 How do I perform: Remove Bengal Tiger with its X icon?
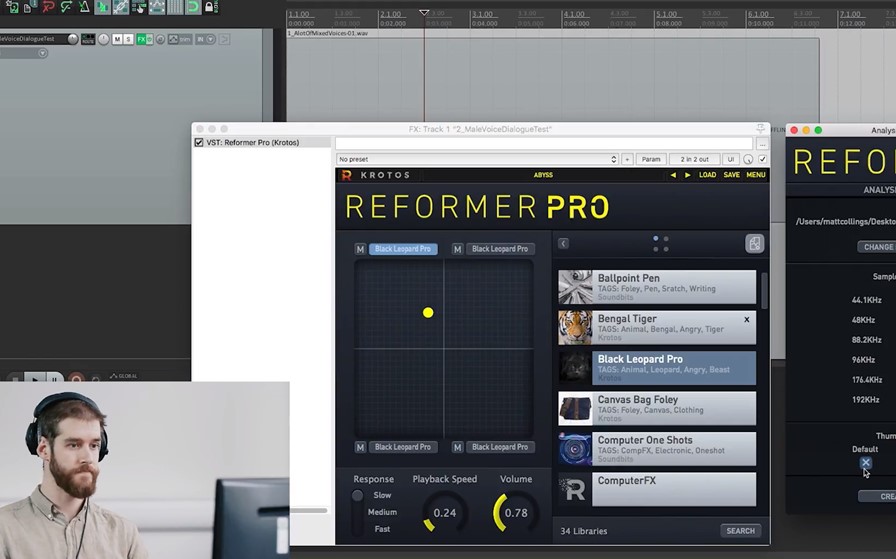click(x=746, y=320)
